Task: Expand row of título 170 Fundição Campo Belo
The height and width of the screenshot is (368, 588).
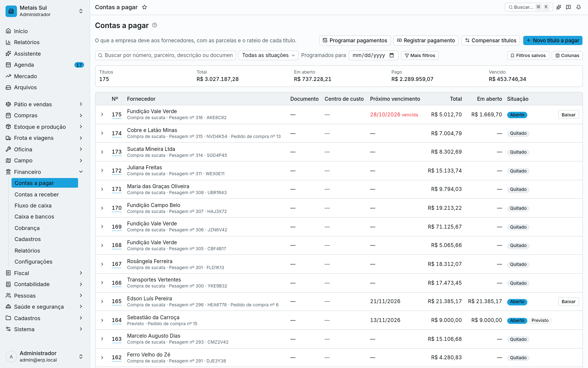Action: pyautogui.click(x=102, y=208)
